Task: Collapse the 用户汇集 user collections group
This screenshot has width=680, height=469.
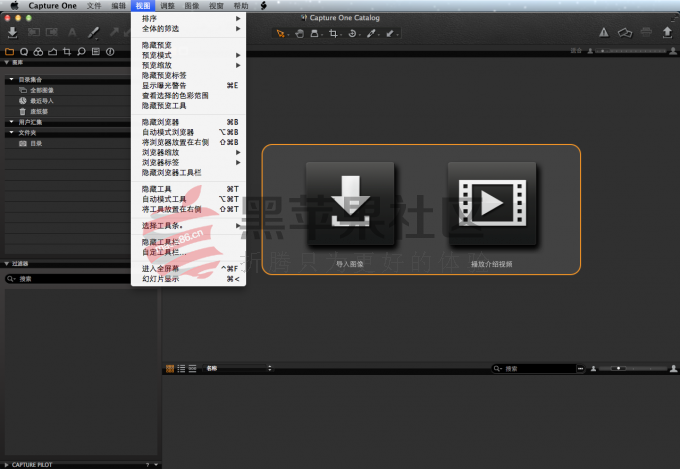Action: tap(11, 122)
